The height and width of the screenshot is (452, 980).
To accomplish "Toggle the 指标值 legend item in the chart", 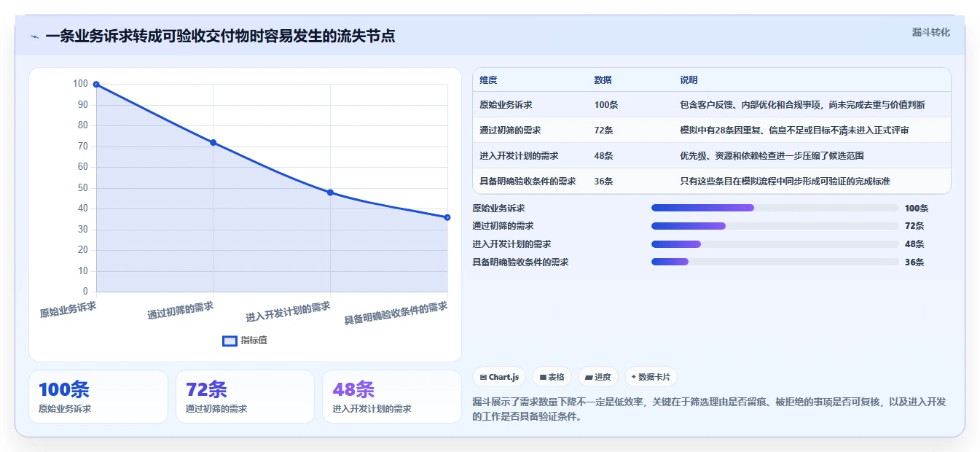I will [245, 340].
